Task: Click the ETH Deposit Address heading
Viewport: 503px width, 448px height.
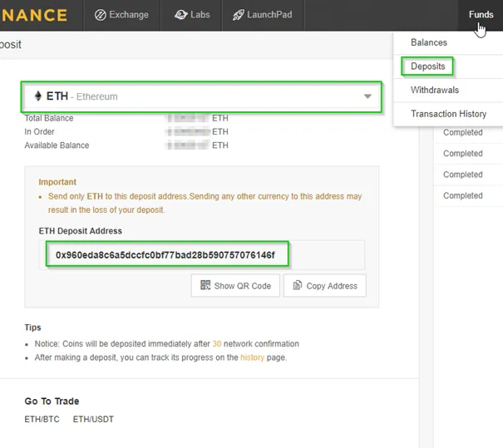Action: (80, 231)
